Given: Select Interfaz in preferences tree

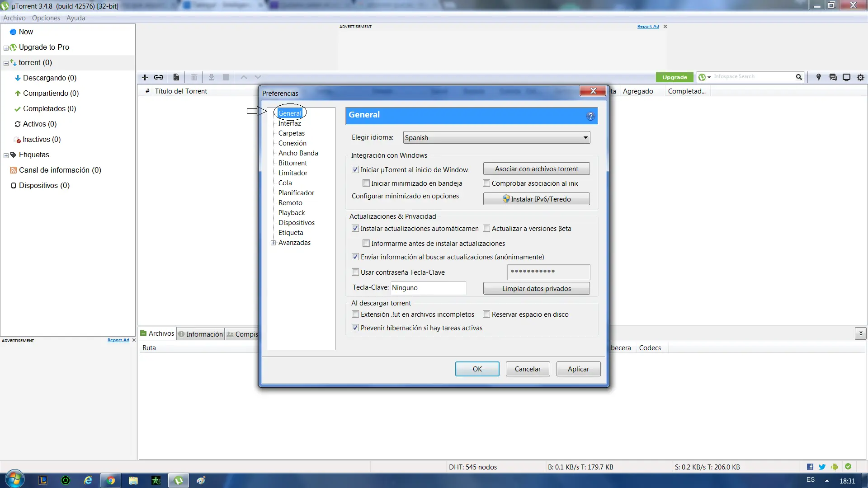Looking at the screenshot, I should tap(289, 123).
